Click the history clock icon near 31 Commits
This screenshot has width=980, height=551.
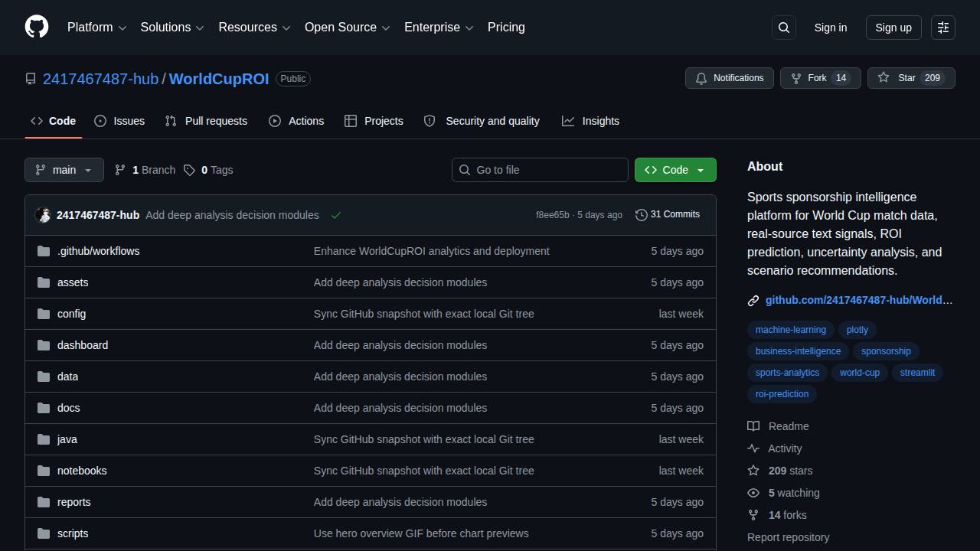pos(642,215)
